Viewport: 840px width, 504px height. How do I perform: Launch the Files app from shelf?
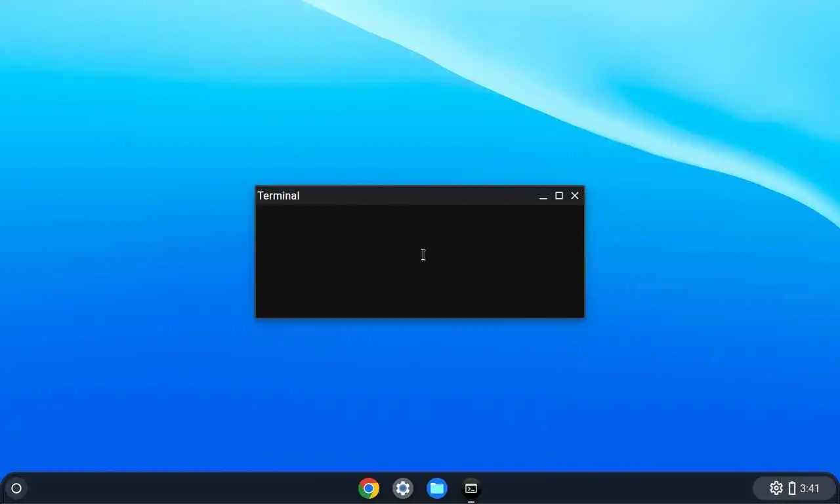click(437, 488)
